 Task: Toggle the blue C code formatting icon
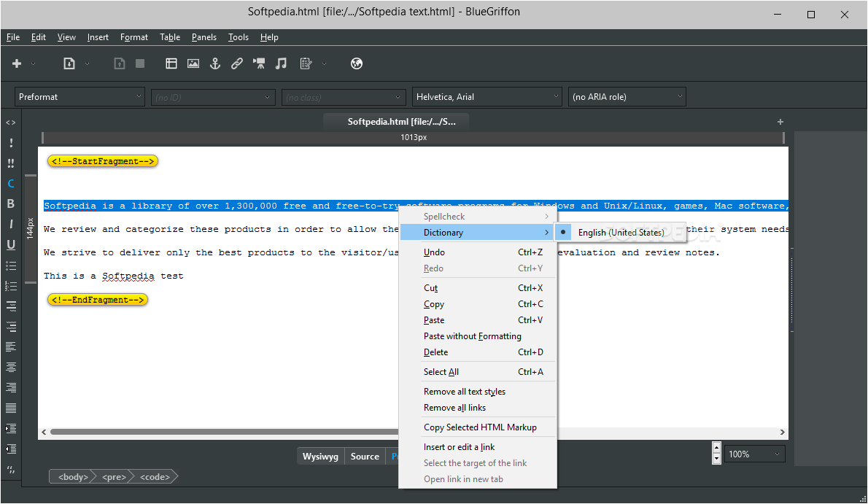coord(10,184)
